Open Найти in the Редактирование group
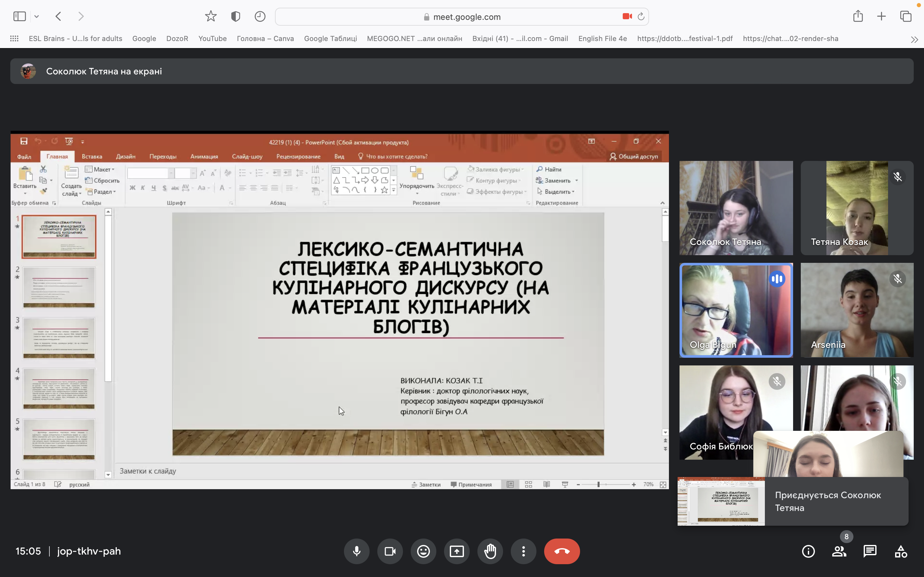This screenshot has height=577, width=924. [550, 169]
